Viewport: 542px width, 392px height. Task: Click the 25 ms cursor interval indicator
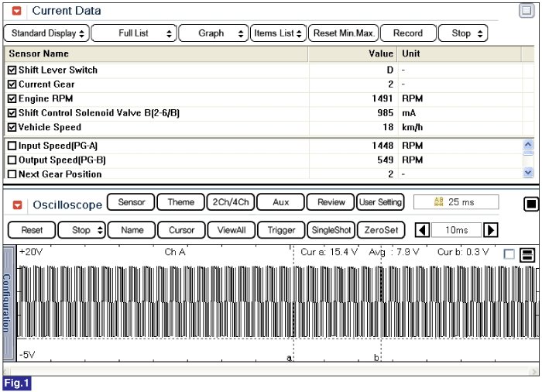pos(456,202)
